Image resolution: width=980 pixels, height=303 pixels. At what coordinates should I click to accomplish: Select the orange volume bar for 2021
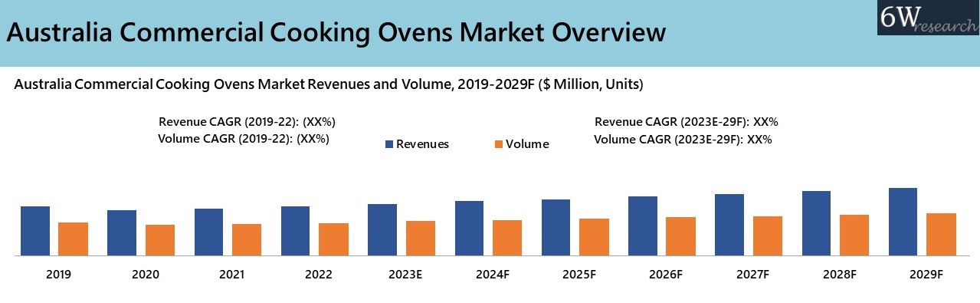point(247,239)
